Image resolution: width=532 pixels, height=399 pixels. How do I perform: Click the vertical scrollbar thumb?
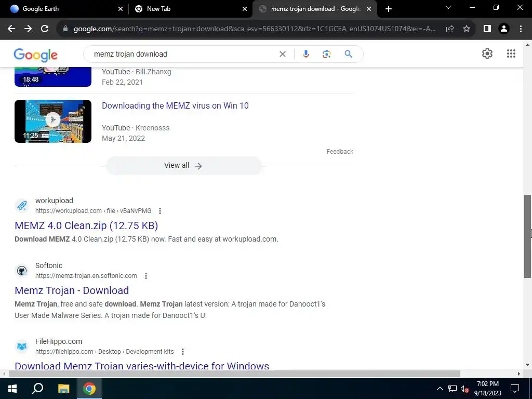(528, 236)
